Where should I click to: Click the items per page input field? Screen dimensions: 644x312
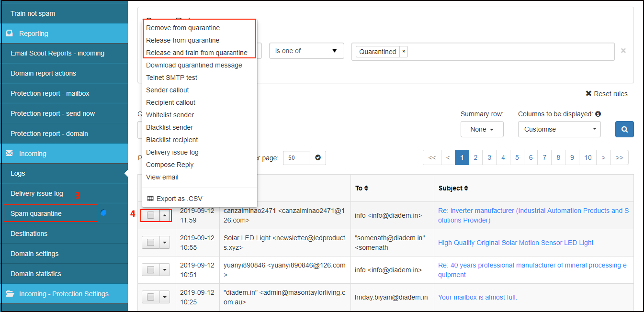point(296,158)
